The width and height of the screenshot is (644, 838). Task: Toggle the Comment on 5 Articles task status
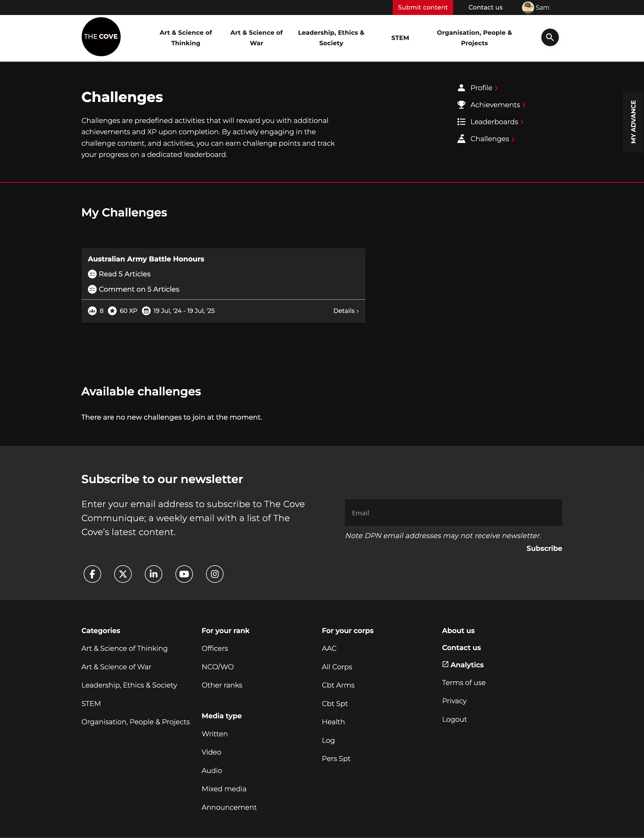pyautogui.click(x=92, y=289)
